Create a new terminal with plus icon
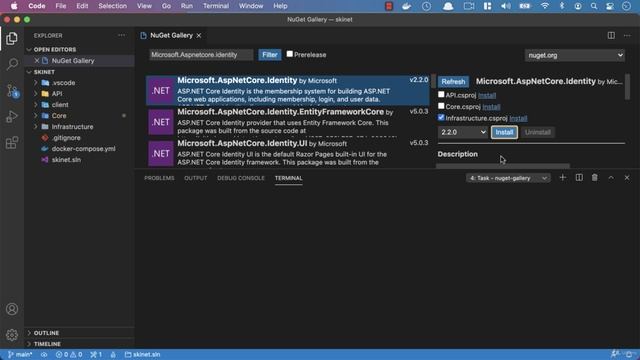This screenshot has width=640, height=360. click(x=562, y=178)
